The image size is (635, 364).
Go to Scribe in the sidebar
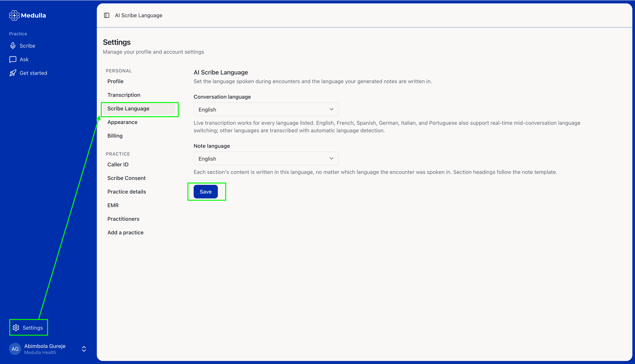click(x=27, y=46)
